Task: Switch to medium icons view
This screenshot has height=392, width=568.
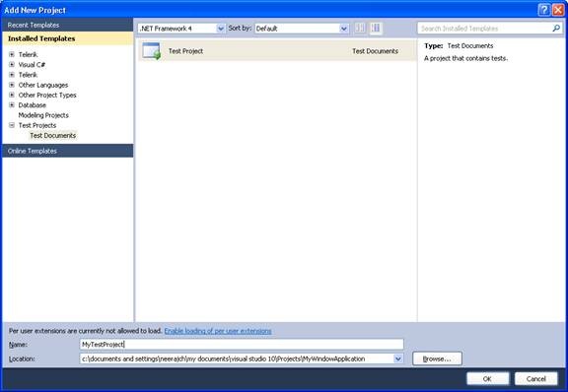Action: click(376, 29)
